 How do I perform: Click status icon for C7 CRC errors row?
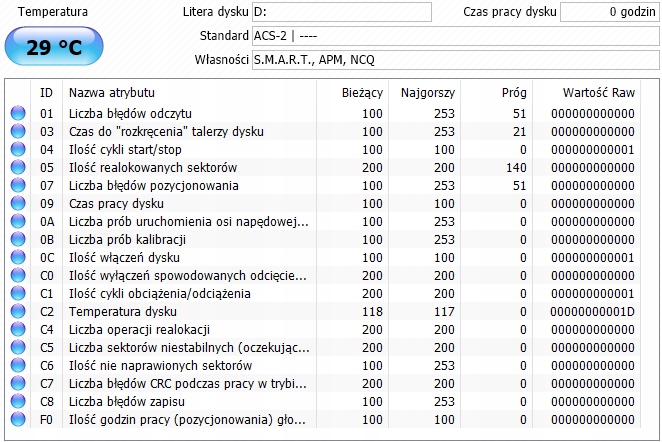point(17,384)
